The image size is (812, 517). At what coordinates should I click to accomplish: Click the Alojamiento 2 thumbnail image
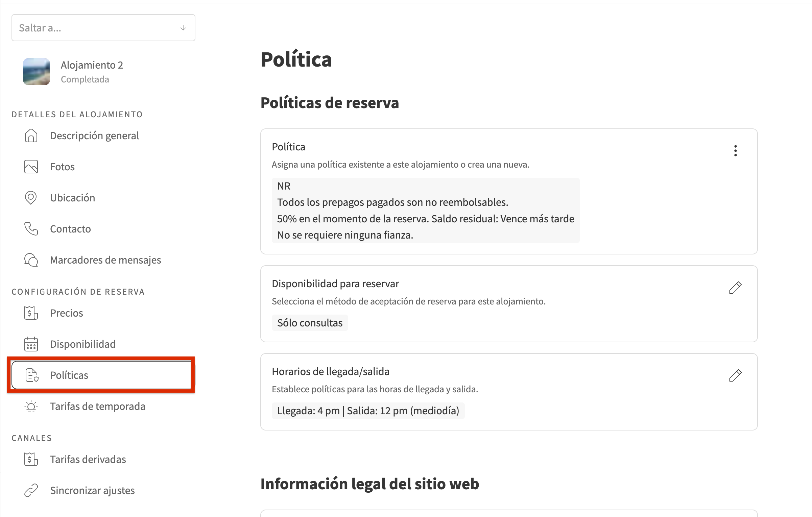click(x=37, y=72)
